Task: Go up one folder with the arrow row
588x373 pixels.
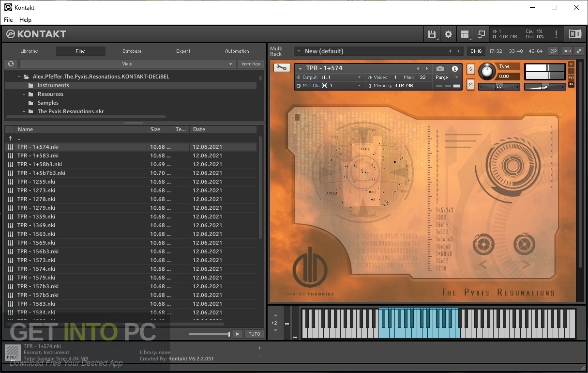Action: click(x=131, y=138)
